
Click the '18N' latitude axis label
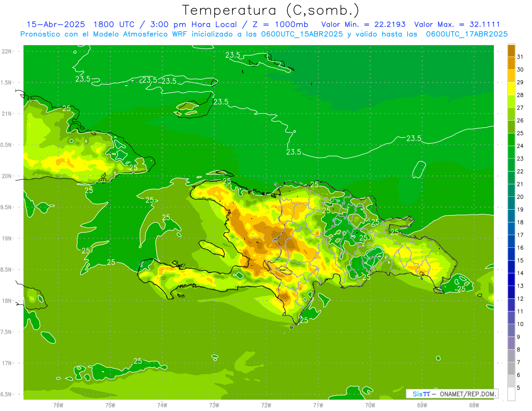6,301
